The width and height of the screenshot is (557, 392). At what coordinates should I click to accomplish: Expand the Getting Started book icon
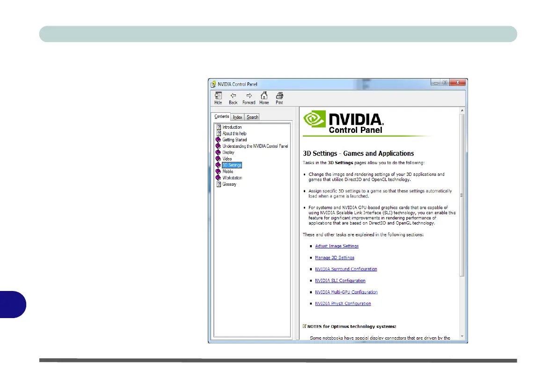(x=218, y=140)
